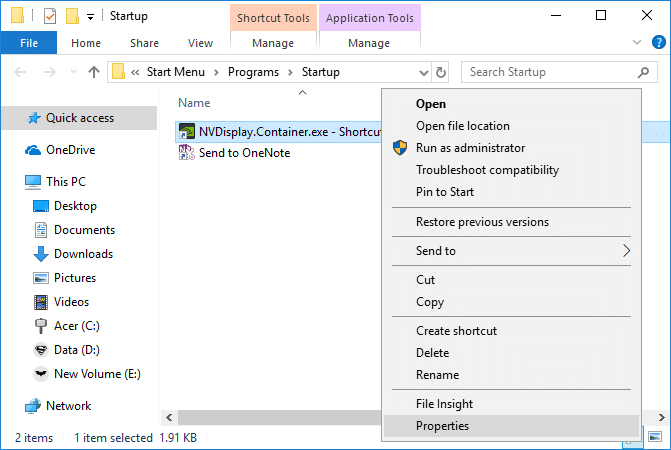Choose Properties from the context menu

[442, 426]
